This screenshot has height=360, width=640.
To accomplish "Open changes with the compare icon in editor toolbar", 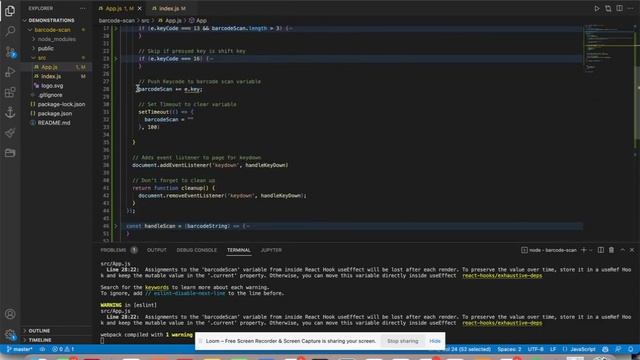I will coord(608,8).
